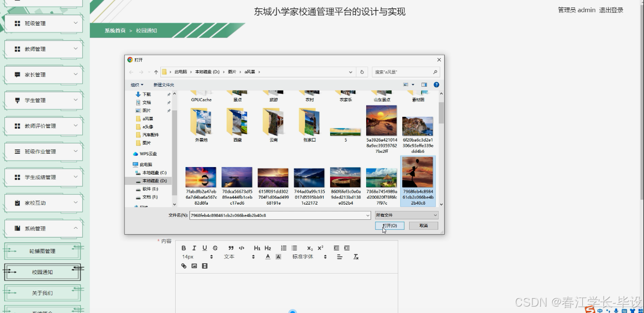Expand the 教师管理 sidebar menu
The image size is (644, 313).
pyautogui.click(x=43, y=49)
